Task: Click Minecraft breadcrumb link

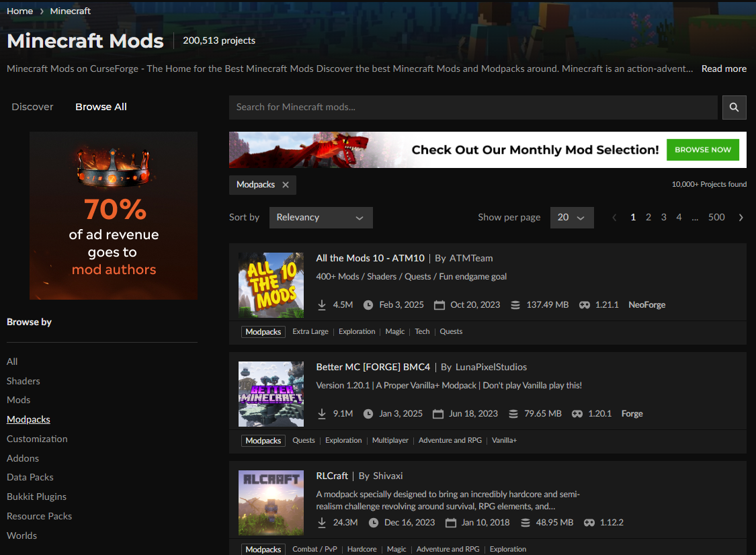Action: 71,11
